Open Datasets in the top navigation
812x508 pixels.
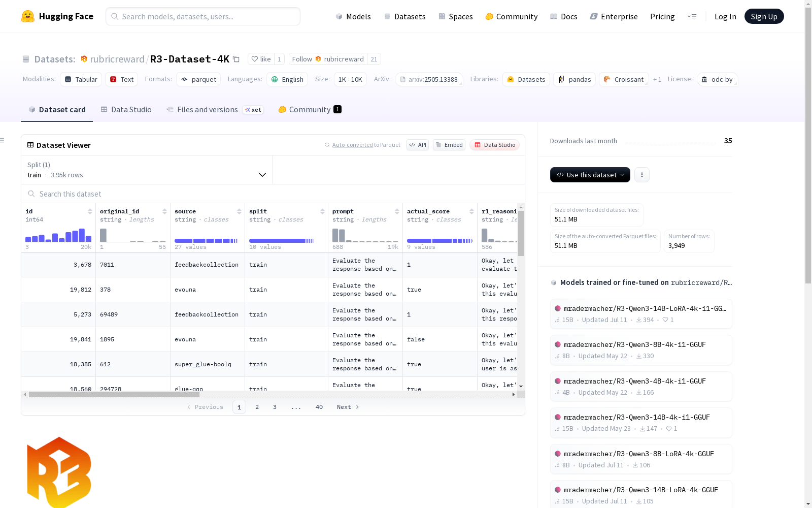(x=405, y=16)
